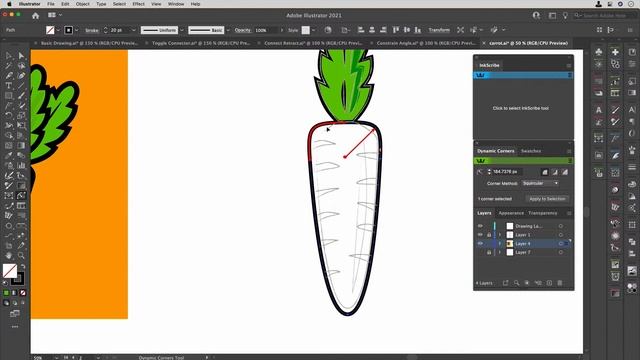Click the Stroke label link
640x360 pixels.
pyautogui.click(x=91, y=30)
